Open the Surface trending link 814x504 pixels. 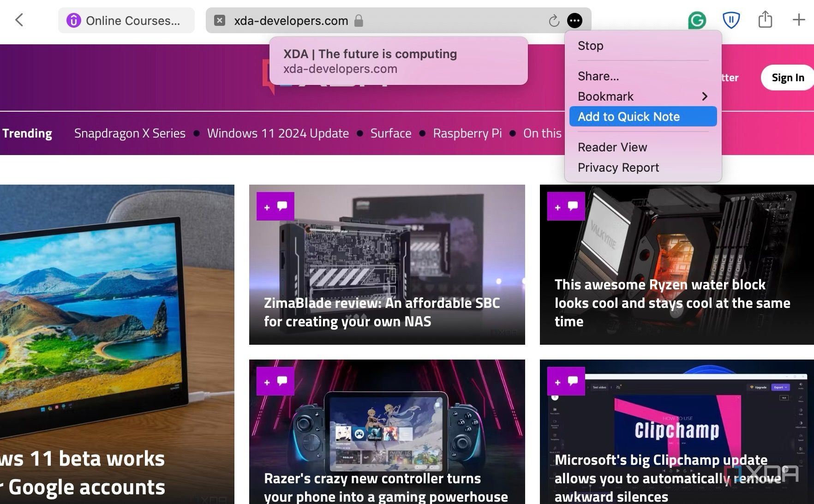pos(391,133)
